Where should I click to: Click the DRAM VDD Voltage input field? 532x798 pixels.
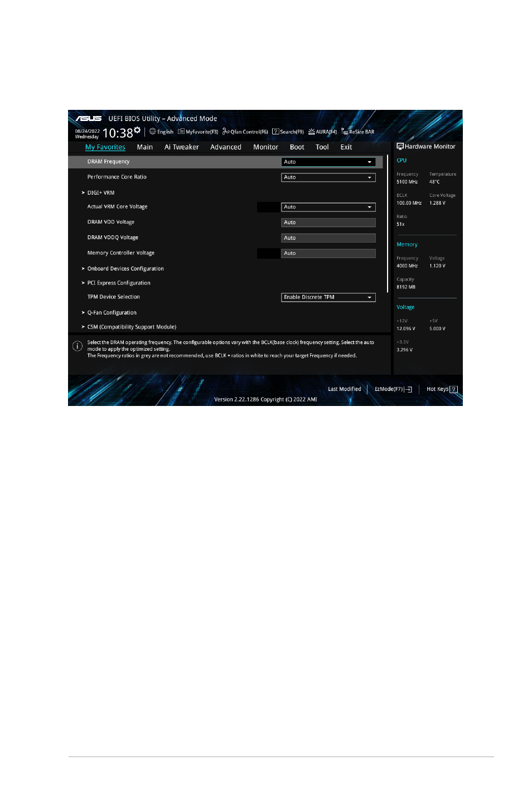point(328,223)
